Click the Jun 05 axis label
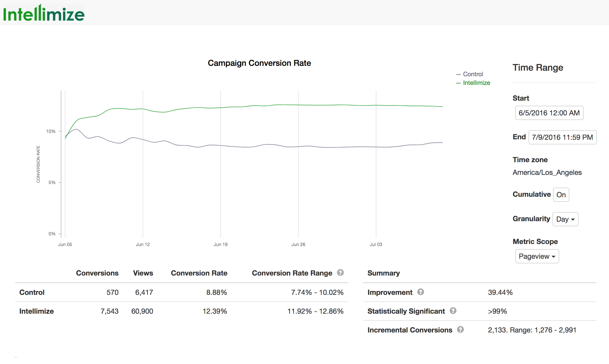 (65, 245)
